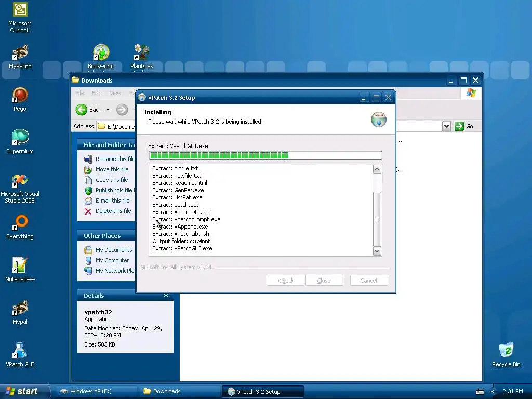Click the Copy this file link
The width and height of the screenshot is (532, 399).
click(112, 180)
